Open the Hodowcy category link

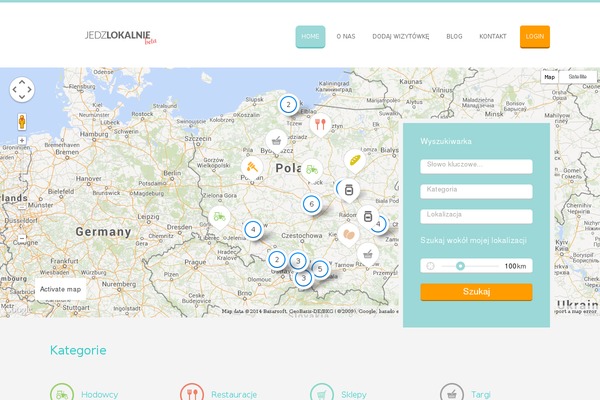coord(99,394)
